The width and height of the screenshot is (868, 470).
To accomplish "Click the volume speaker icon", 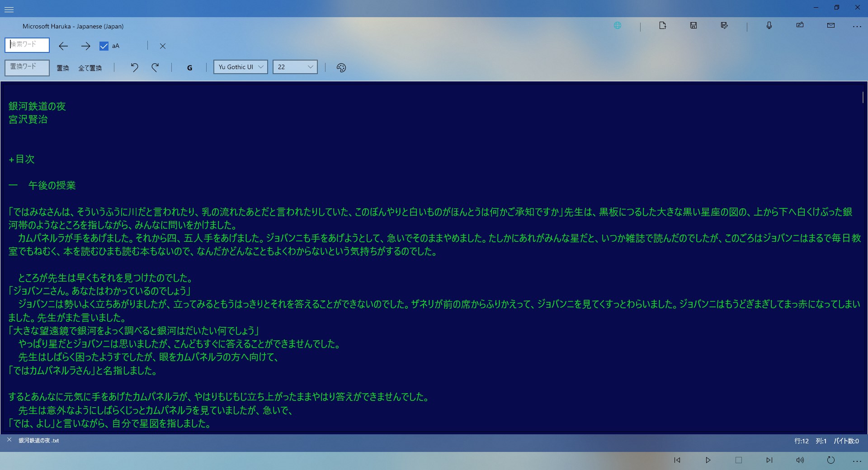I will coord(800,460).
